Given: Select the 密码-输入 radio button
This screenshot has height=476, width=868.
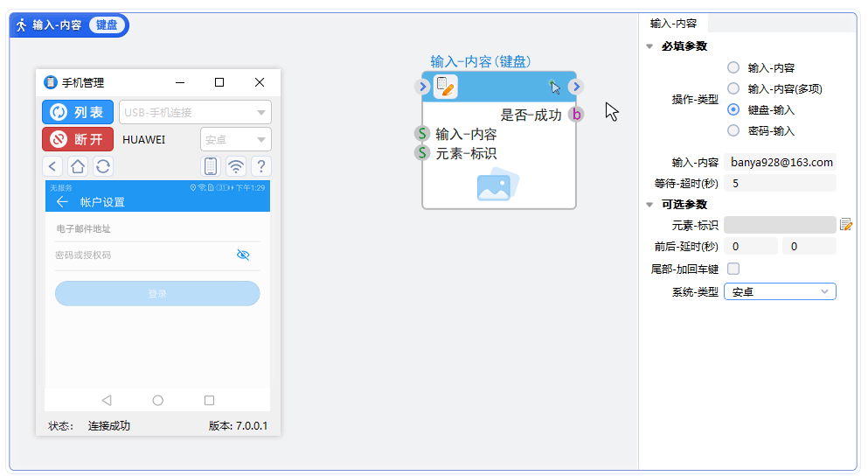Looking at the screenshot, I should [733, 130].
